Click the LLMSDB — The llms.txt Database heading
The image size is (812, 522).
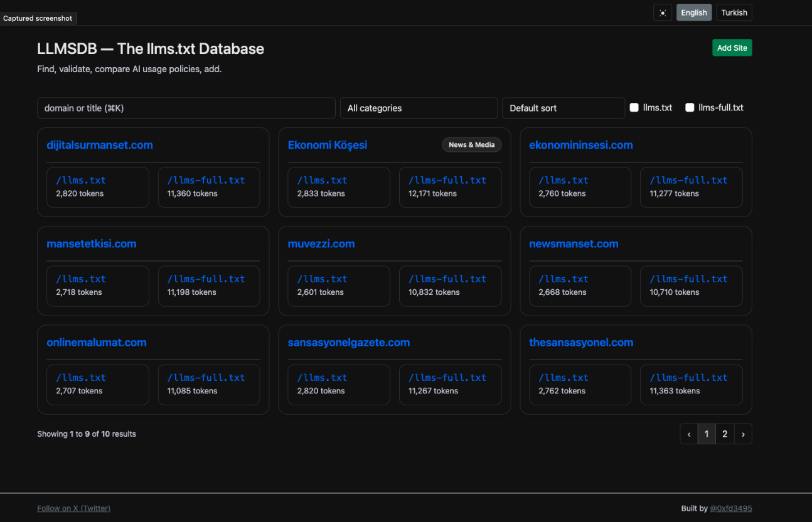tap(151, 49)
